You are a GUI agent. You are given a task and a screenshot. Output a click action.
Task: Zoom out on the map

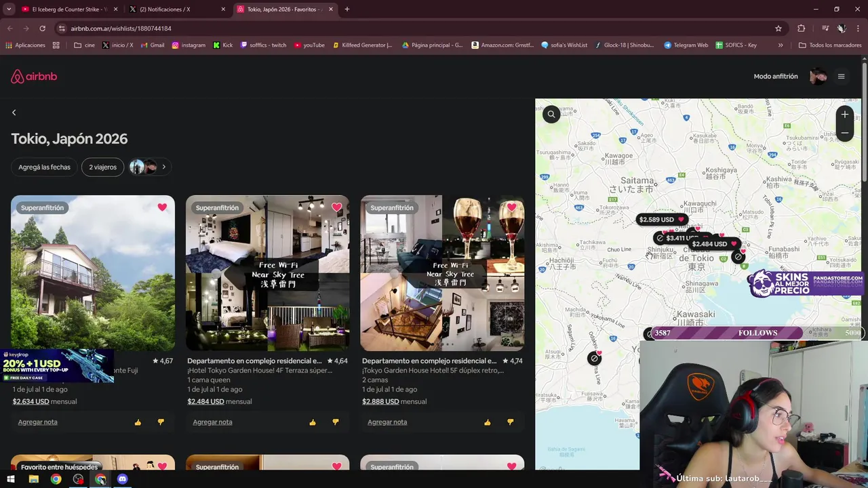844,133
